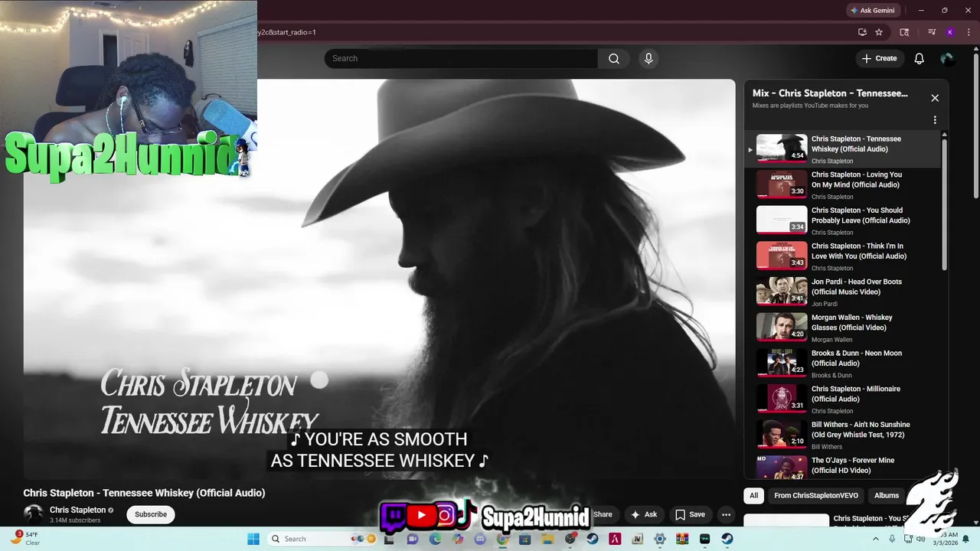980x551 pixels.
Task: Open Settings gear in the taskbar
Action: pyautogui.click(x=660, y=539)
